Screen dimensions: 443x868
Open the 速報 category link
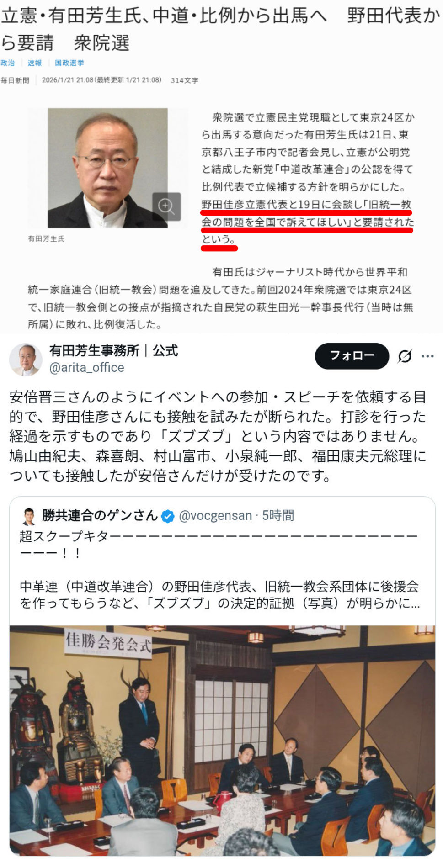pyautogui.click(x=35, y=63)
